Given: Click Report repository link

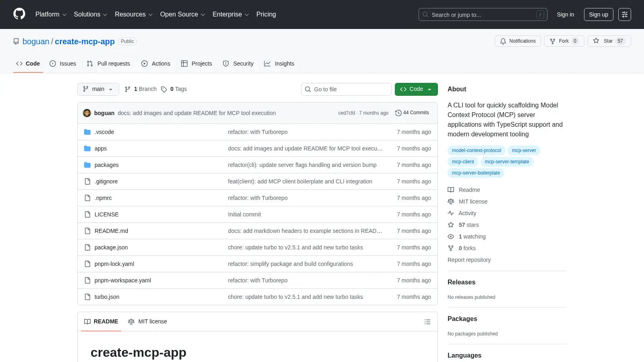Looking at the screenshot, I should (x=469, y=260).
